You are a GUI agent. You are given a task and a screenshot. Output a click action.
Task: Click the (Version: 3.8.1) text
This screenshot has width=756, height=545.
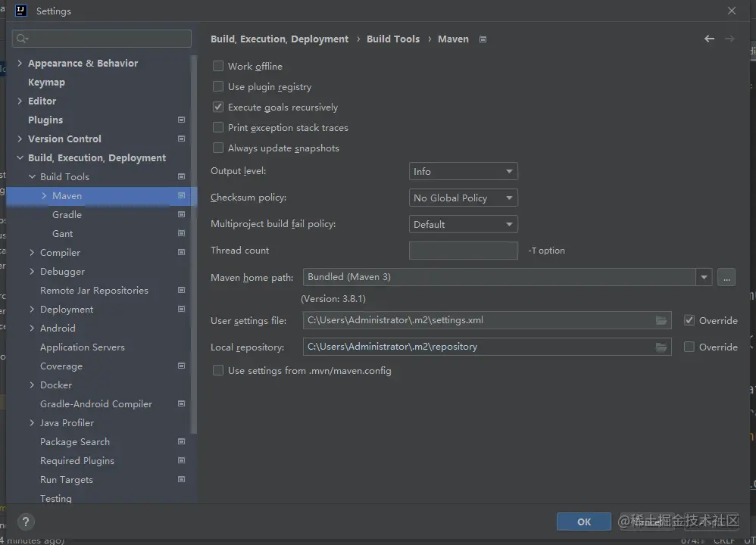tap(333, 299)
